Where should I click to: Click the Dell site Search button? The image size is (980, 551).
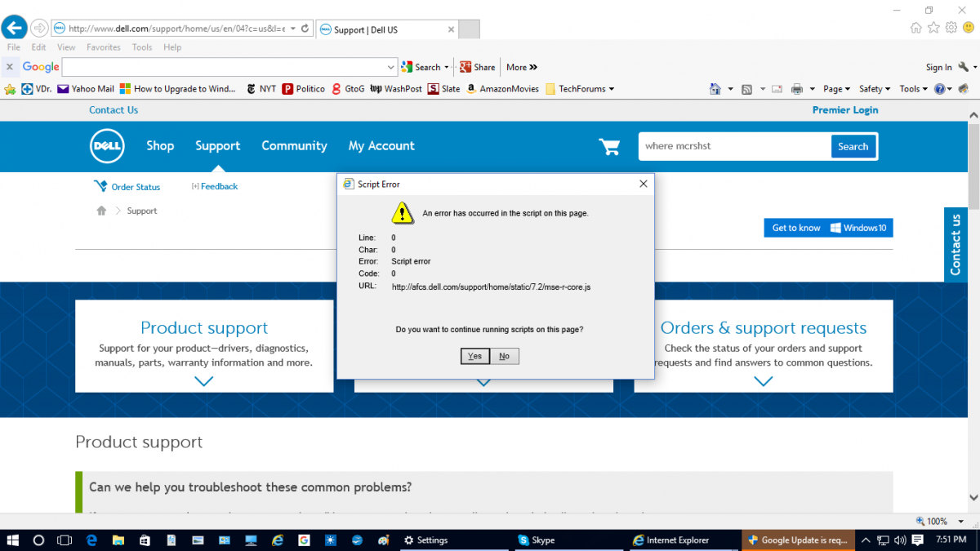[x=853, y=147]
